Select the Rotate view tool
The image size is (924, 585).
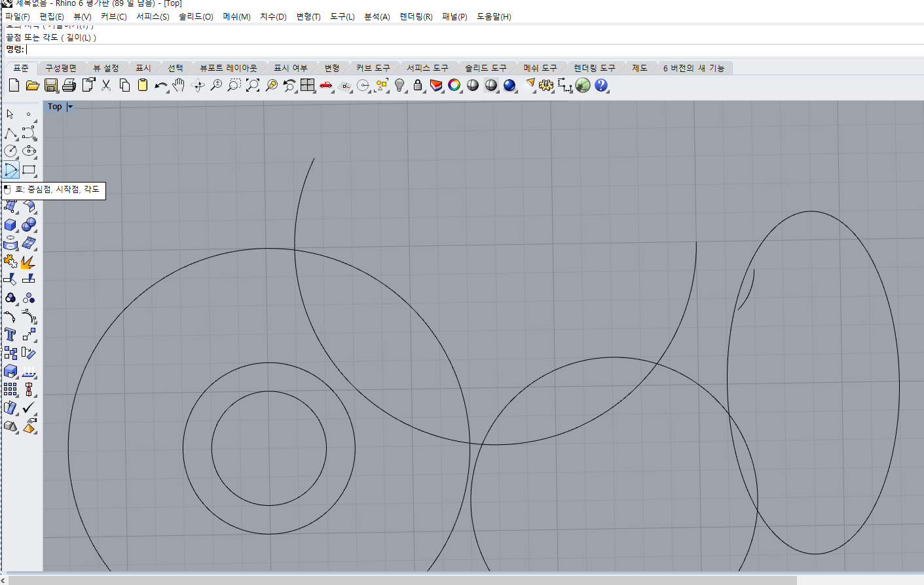198,85
